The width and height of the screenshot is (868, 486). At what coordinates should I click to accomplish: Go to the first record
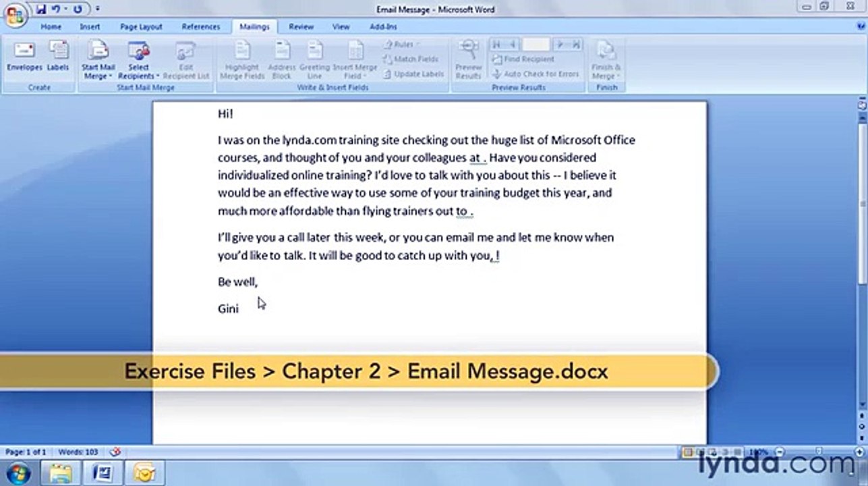498,45
